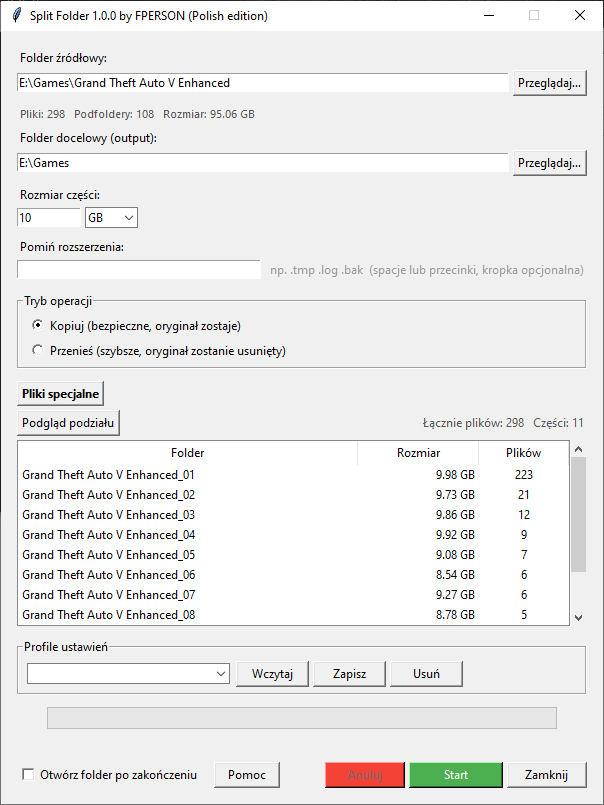
Task: Sort list by Rozmiar column header
Action: pos(418,453)
